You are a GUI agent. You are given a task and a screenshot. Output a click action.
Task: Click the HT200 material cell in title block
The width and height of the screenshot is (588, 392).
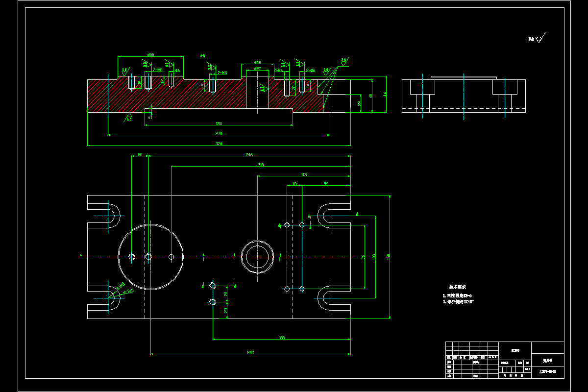point(515,350)
